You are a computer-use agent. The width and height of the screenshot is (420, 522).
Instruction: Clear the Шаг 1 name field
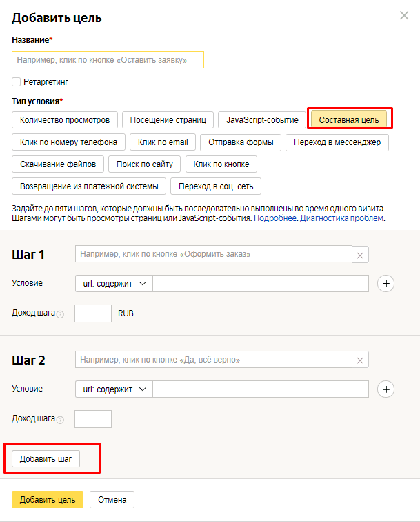pyautogui.click(x=360, y=255)
